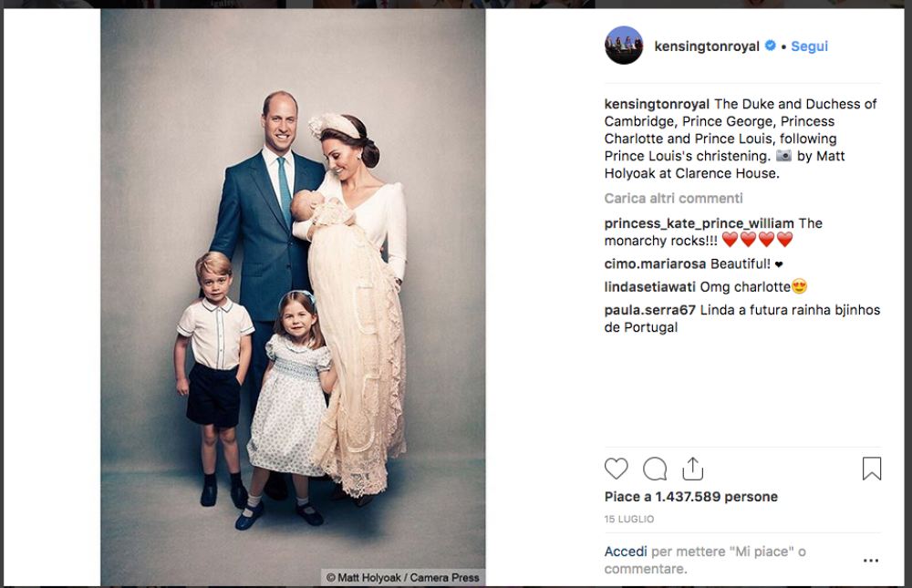Click the blue verified badge
The image size is (912, 588).
[x=771, y=46]
